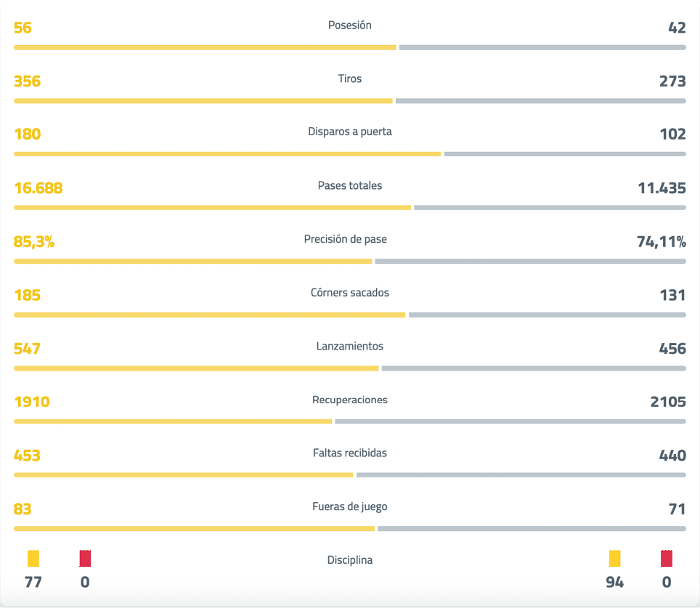Click the Fueras de juego label
Screen dimensions: 700x614
[x=350, y=507]
